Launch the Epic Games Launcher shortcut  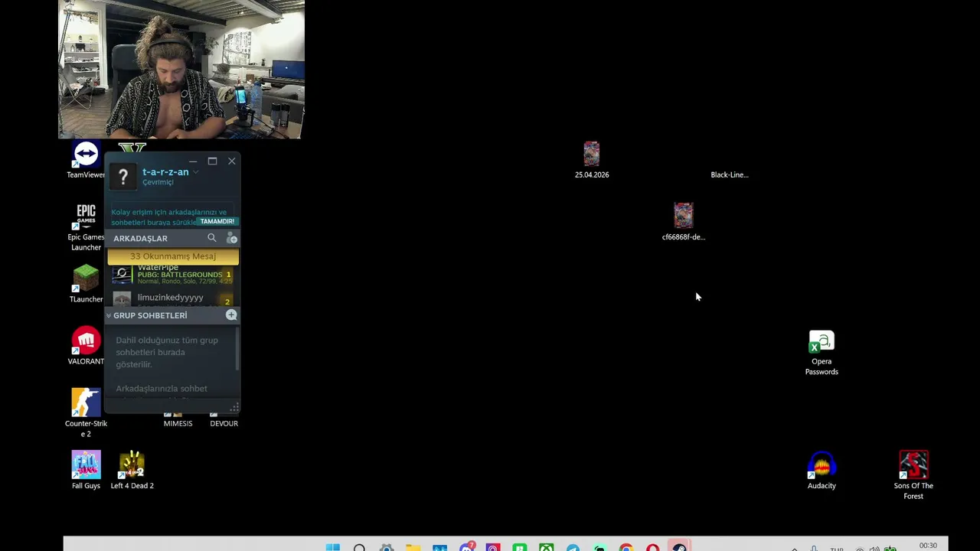point(86,227)
